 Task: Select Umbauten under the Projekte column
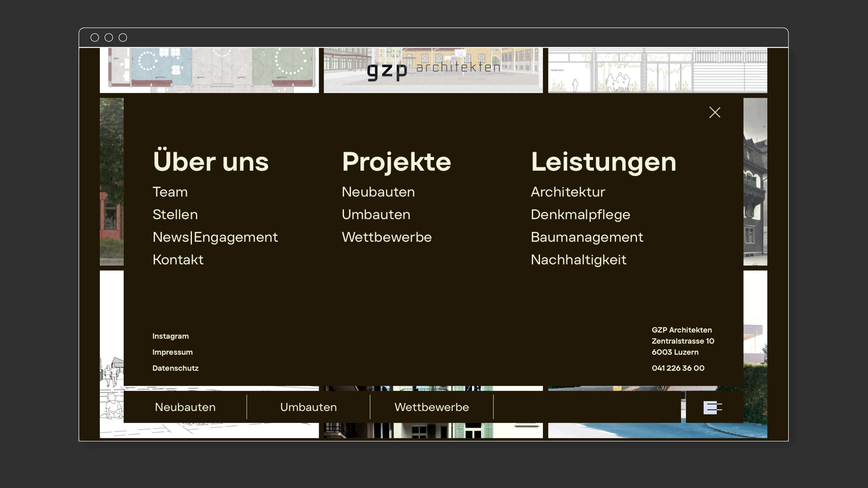[376, 215]
